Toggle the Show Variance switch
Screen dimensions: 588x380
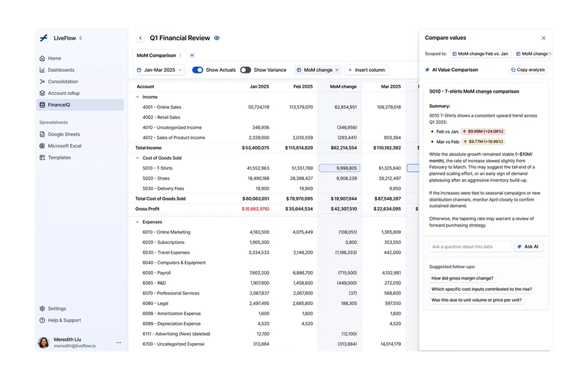tap(246, 69)
